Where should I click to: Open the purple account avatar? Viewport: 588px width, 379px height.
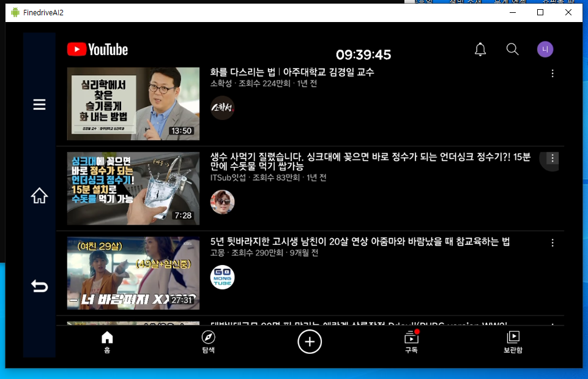545,49
